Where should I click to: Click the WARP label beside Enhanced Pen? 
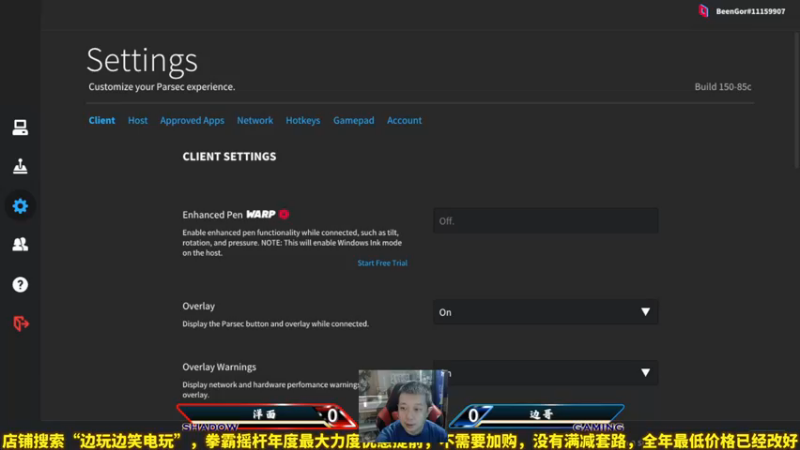(x=261, y=214)
